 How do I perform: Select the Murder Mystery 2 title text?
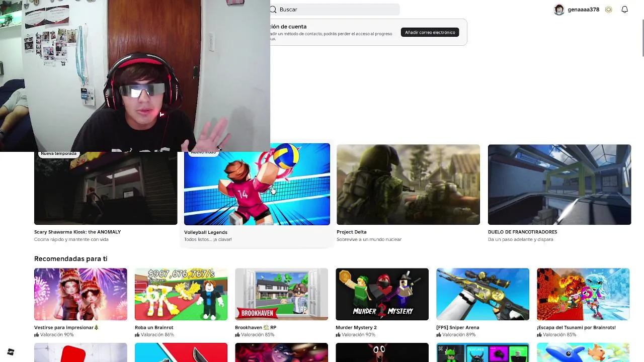[x=356, y=327]
